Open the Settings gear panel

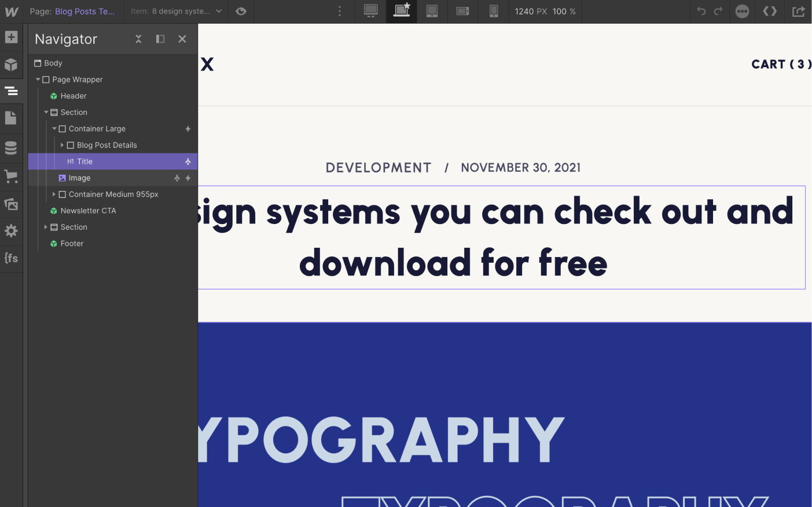point(11,231)
